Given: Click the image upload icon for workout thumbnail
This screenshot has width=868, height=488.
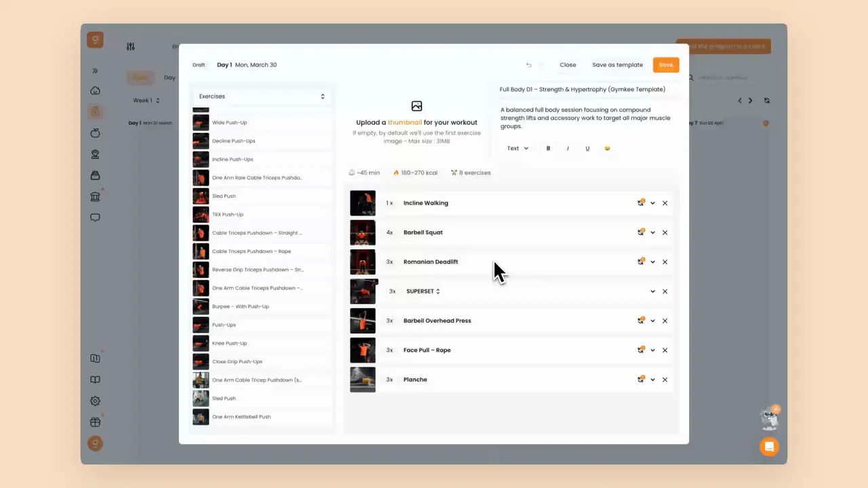Looking at the screenshot, I should tap(416, 106).
